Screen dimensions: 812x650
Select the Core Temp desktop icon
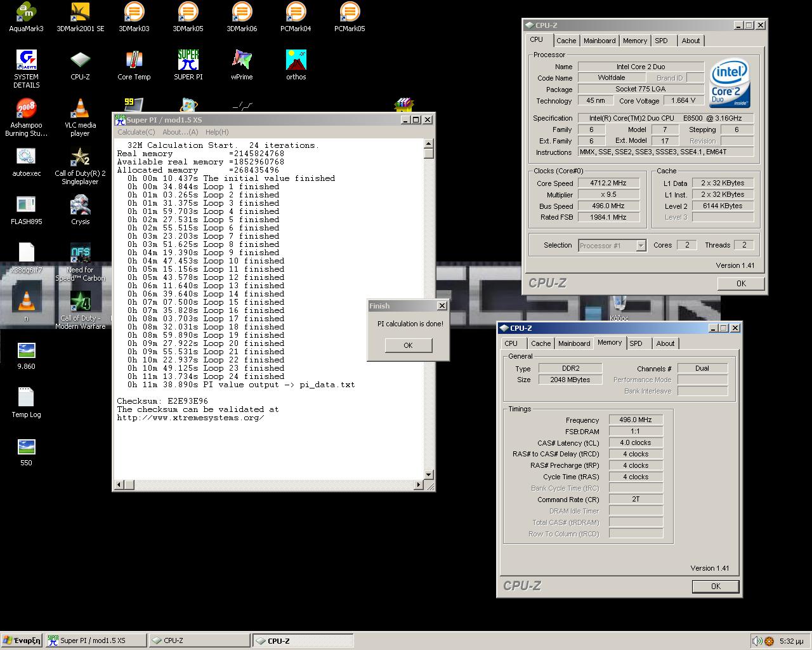pyautogui.click(x=134, y=65)
